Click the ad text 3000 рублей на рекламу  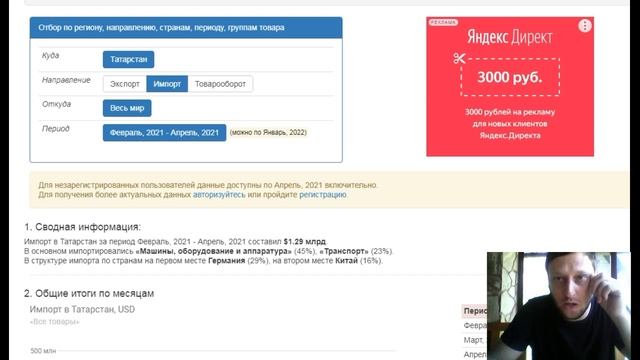[510, 112]
